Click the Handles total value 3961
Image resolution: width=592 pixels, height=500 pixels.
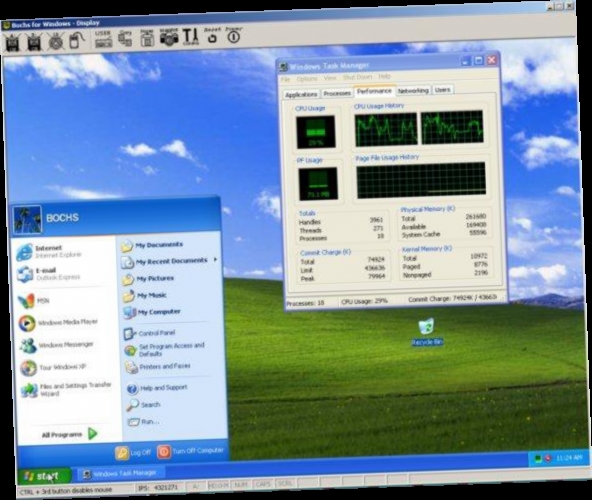coord(376,220)
